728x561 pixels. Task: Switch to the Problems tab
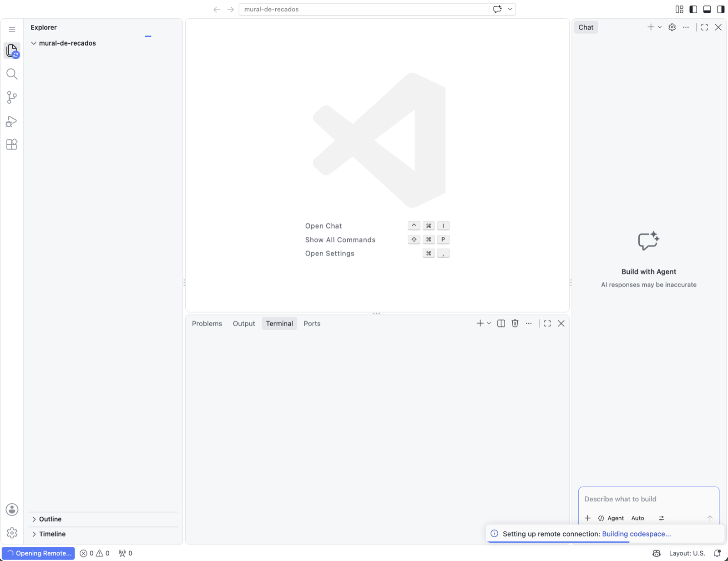tap(207, 323)
